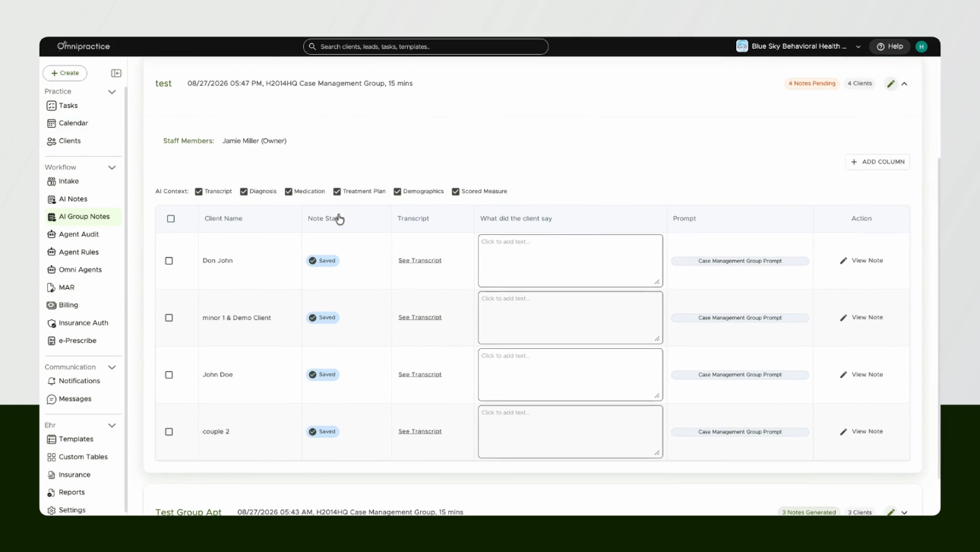Image resolution: width=980 pixels, height=552 pixels.
Task: Click the user avatar H icon
Action: pyautogui.click(x=921, y=46)
